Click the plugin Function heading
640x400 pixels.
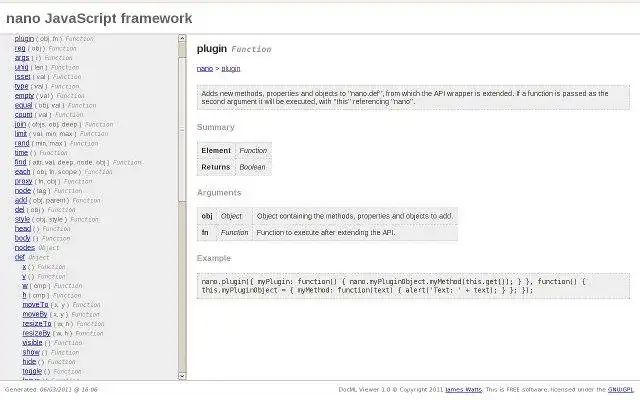pyautogui.click(x=234, y=49)
